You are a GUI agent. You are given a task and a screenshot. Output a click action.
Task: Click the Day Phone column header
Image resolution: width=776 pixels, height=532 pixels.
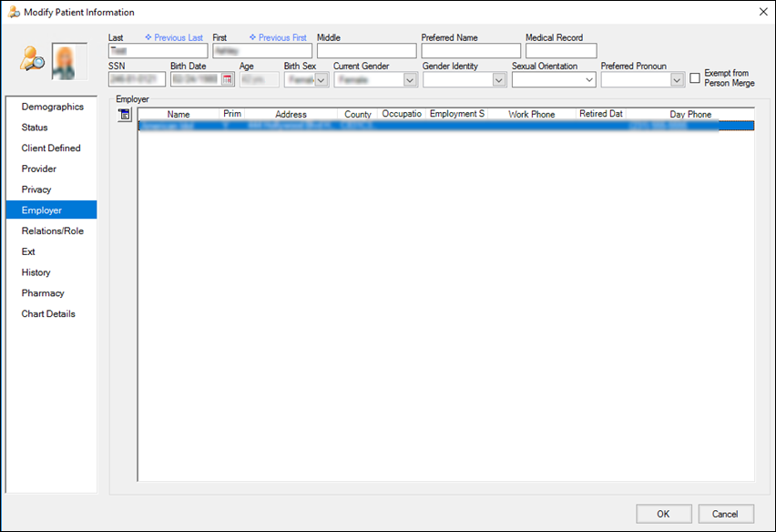tap(690, 114)
